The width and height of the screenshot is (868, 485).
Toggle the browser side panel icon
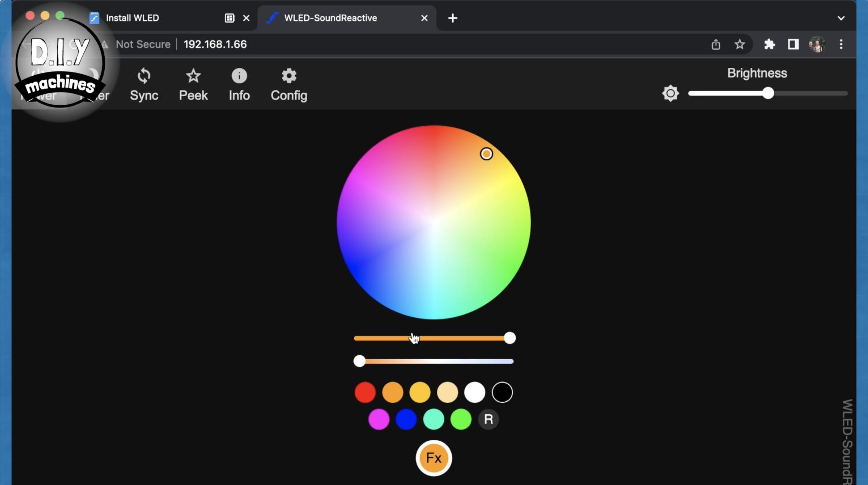click(793, 44)
